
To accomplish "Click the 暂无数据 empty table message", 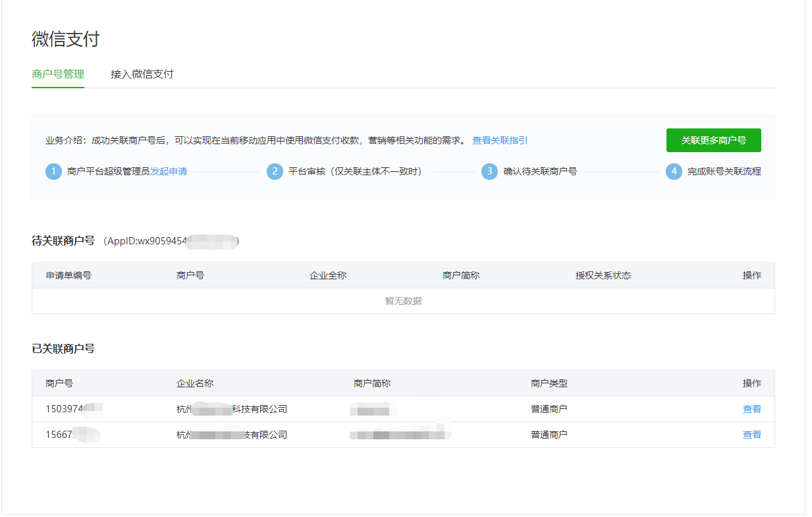I will [403, 301].
